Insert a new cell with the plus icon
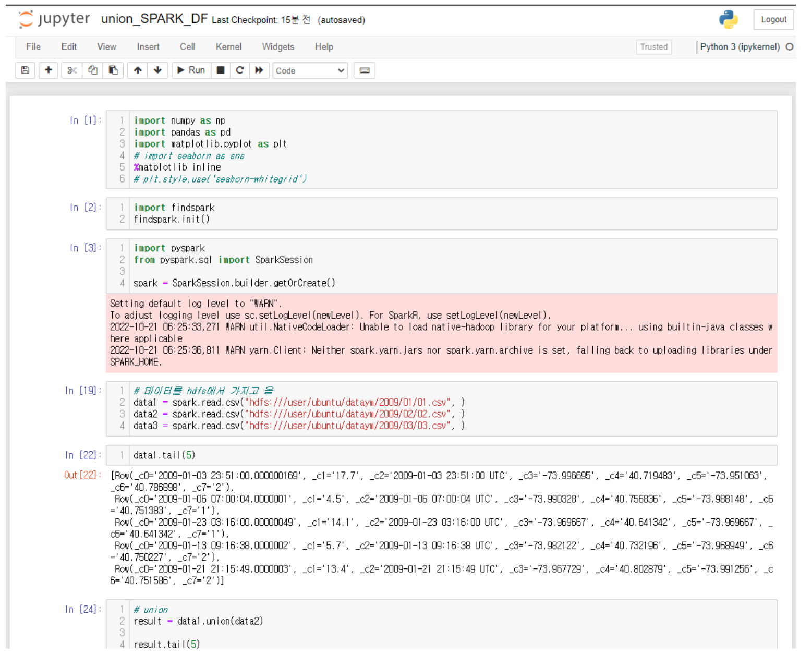Viewport: 812px width, 654px height. (48, 70)
